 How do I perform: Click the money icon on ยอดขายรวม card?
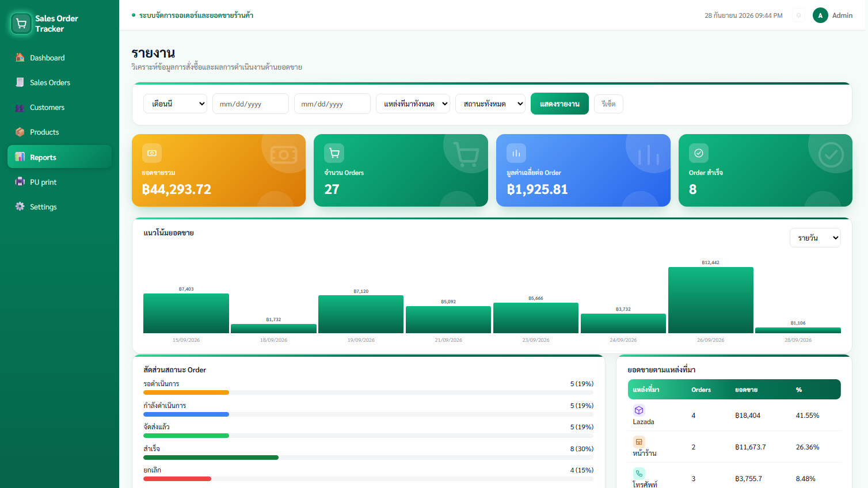[x=152, y=153]
